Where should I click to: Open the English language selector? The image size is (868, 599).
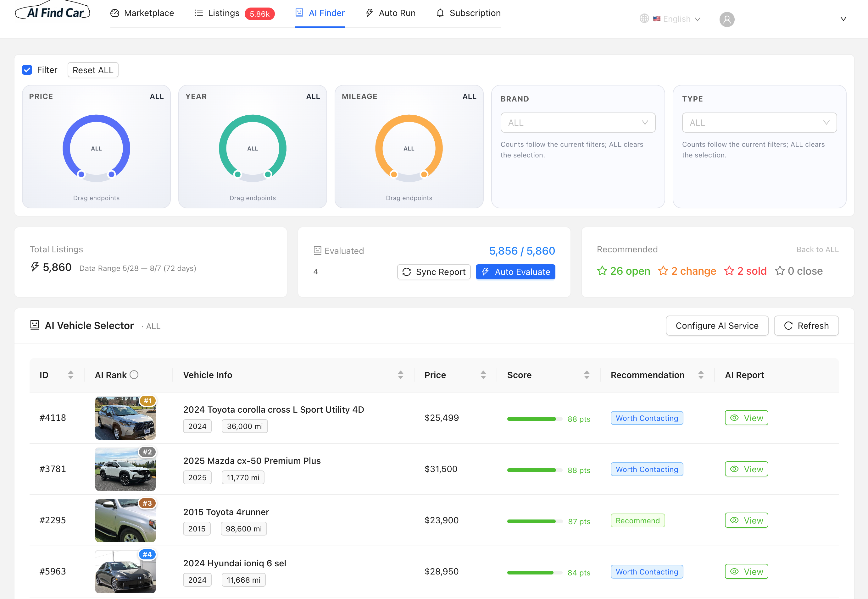[676, 19]
